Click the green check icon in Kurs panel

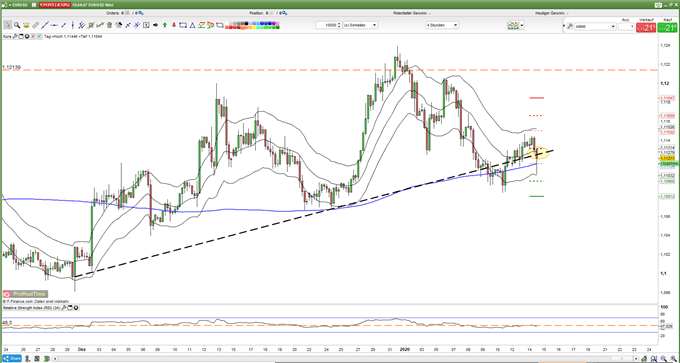39,36
